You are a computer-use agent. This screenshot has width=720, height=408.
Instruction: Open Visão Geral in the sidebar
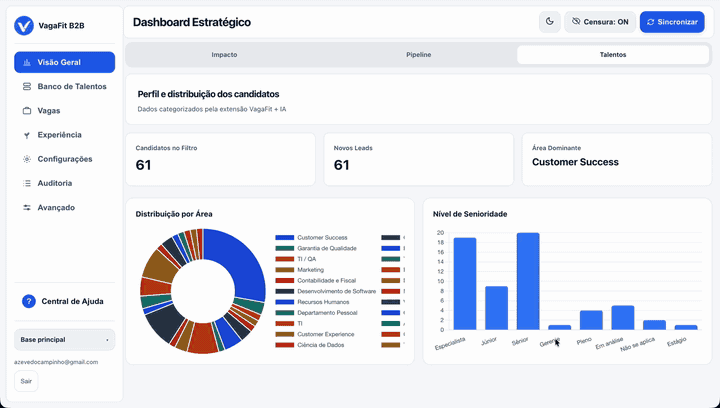65,62
